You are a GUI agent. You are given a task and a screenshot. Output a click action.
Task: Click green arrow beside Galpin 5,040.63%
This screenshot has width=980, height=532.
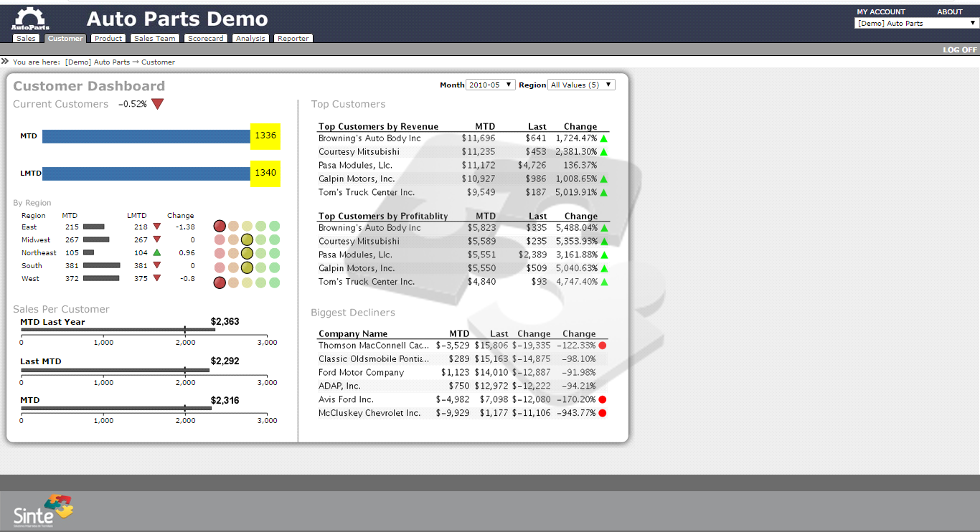click(x=603, y=269)
